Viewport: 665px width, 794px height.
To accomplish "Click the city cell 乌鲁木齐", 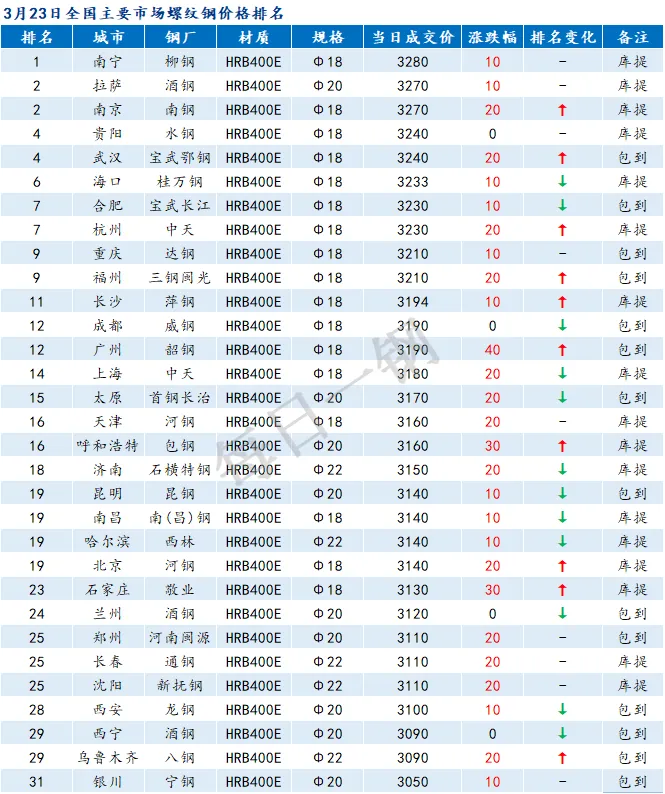I will tap(107, 758).
